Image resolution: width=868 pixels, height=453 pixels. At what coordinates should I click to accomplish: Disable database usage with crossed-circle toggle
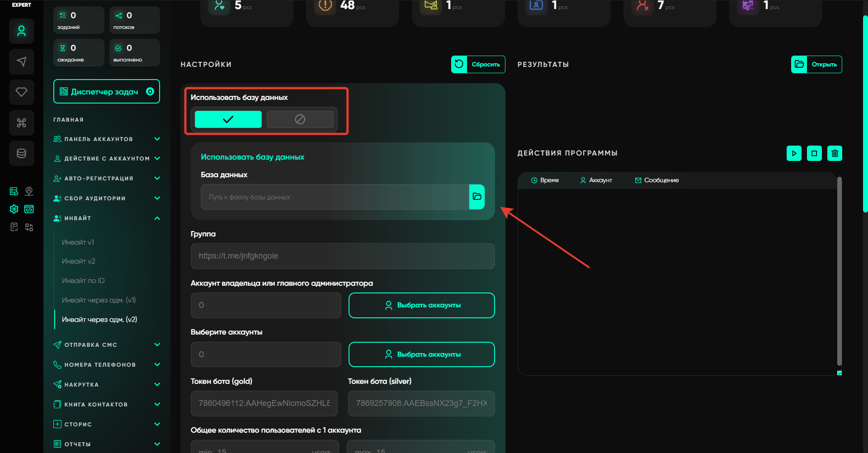coord(300,119)
